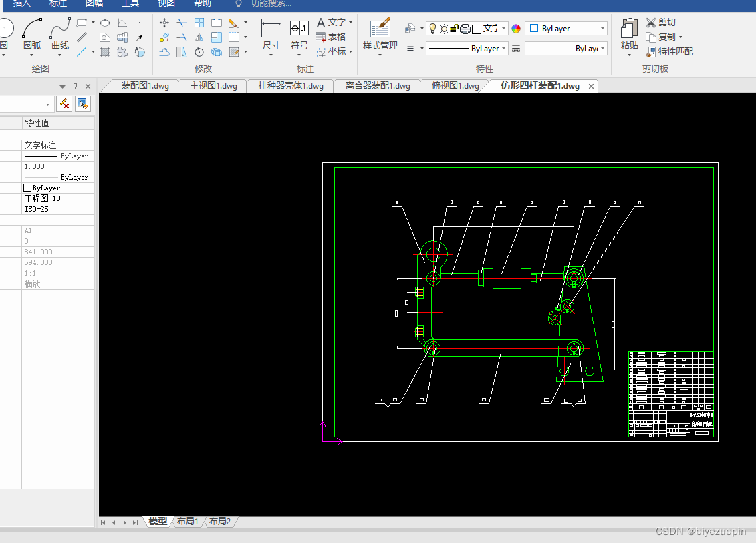The height and width of the screenshot is (543, 756).
Task: Toggle layer freeze sun icon
Action: click(x=444, y=29)
